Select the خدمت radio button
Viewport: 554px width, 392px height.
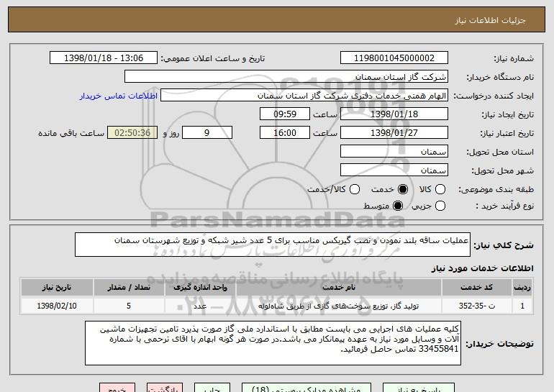tap(403, 189)
